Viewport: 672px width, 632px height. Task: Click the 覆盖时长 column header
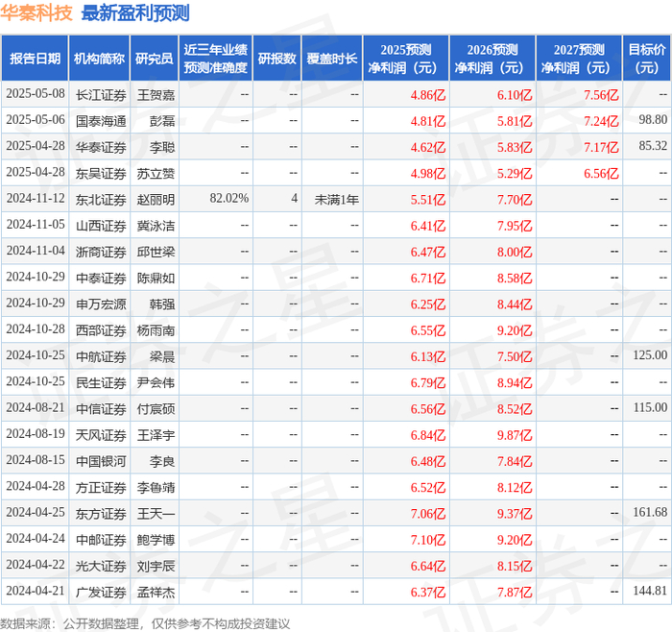(x=332, y=59)
